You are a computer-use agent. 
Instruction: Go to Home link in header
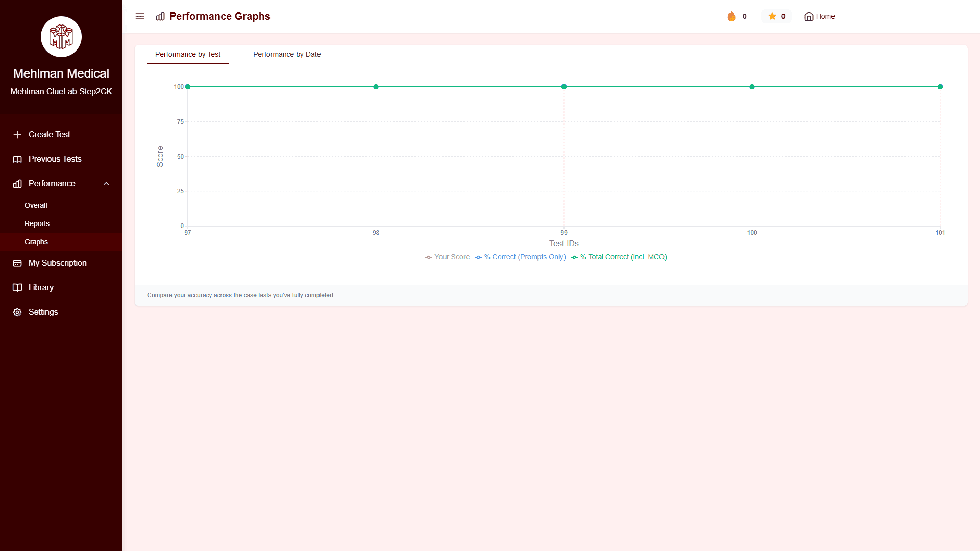coord(820,16)
